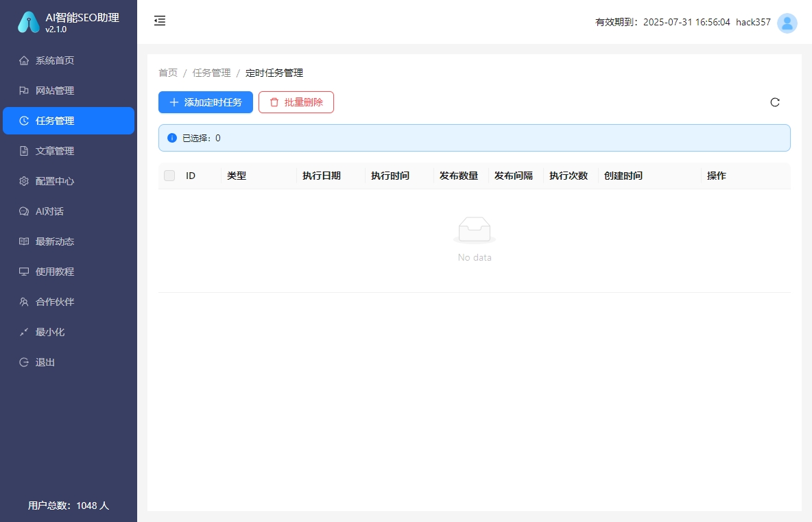Viewport: 812px width, 522px height.
Task: Open 配置中心 sidebar menu
Action: pos(69,181)
